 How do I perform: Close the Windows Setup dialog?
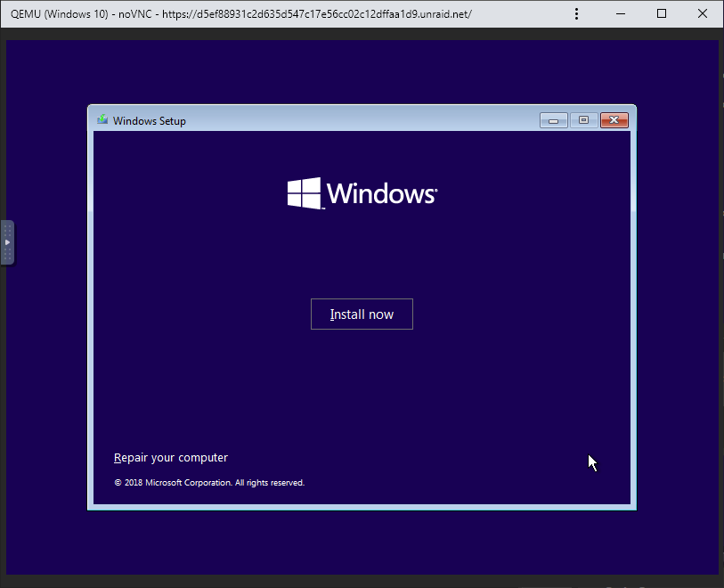614,120
